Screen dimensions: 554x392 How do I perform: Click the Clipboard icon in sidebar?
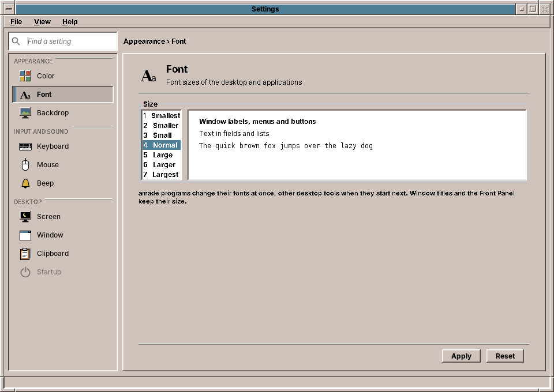[x=25, y=253]
